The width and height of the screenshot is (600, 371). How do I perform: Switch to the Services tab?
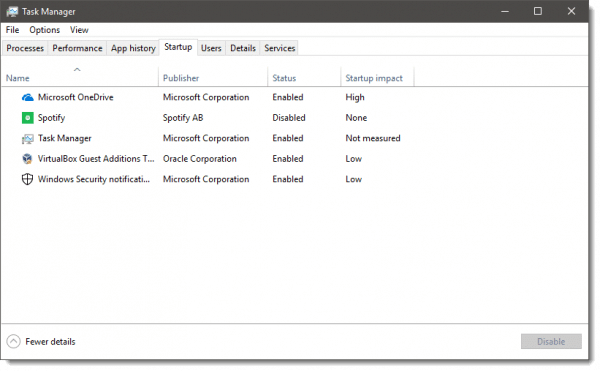[280, 48]
